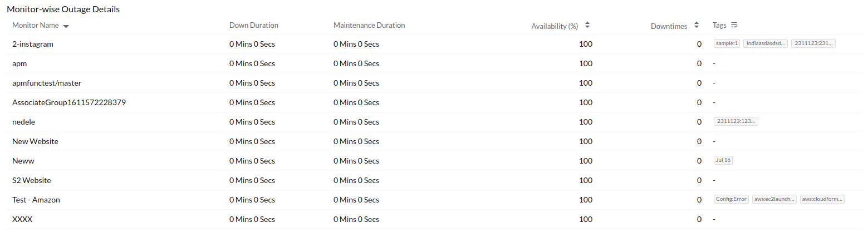The width and height of the screenshot is (868, 237).
Task: Open the Test - Amazon monitor
Action: pyautogui.click(x=36, y=200)
